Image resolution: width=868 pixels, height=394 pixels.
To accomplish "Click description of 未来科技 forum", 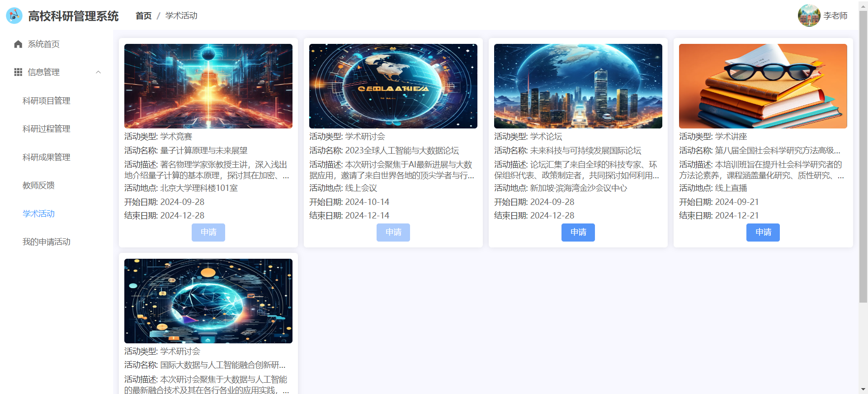I will pyautogui.click(x=577, y=170).
